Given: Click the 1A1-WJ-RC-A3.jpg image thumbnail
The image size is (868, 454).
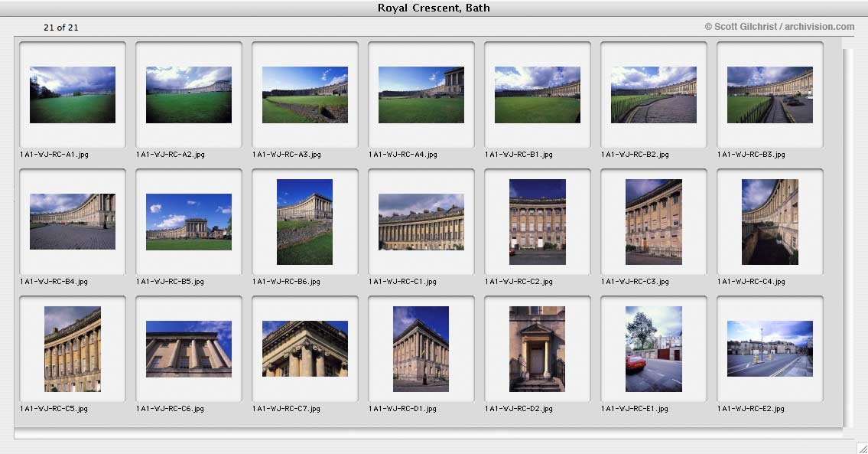Looking at the screenshot, I should [x=305, y=95].
